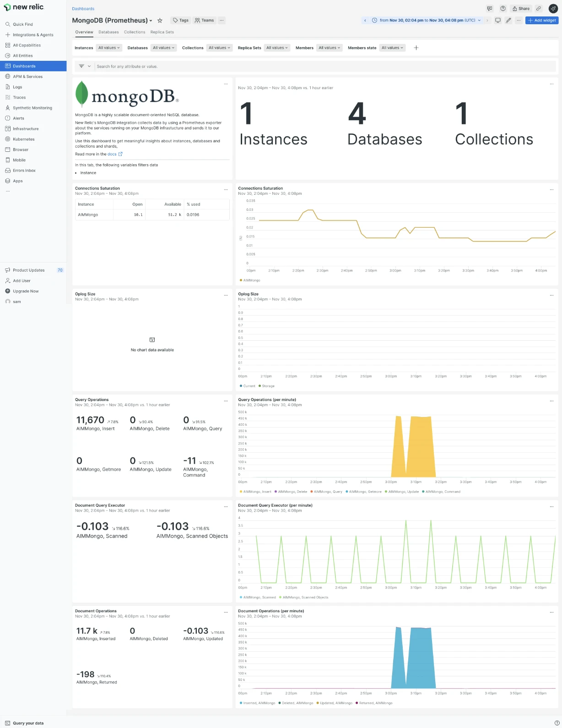This screenshot has height=728, width=562.
Task: Open the time range picker dropdown
Action: tap(427, 20)
